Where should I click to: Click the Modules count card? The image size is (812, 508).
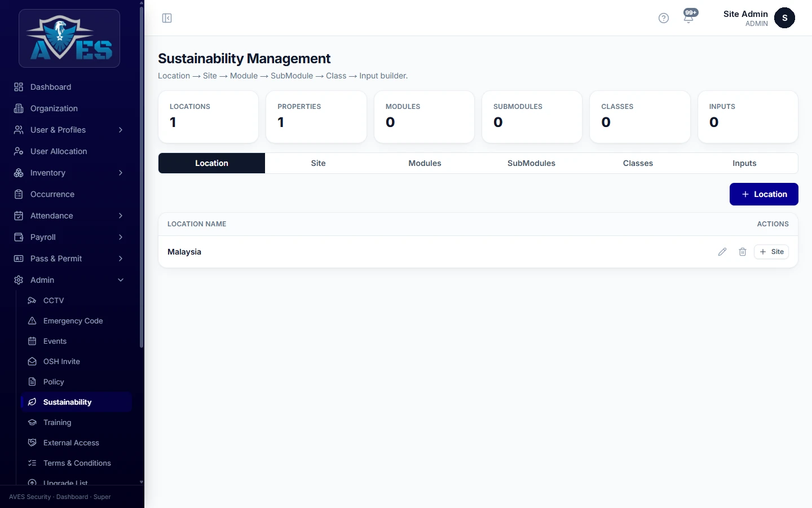click(424, 117)
